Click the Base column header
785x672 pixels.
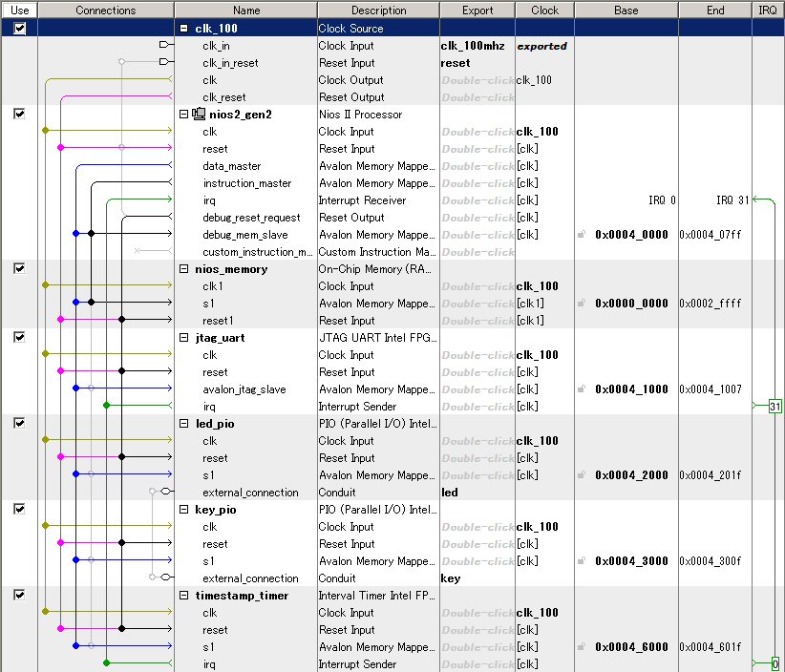626,10
